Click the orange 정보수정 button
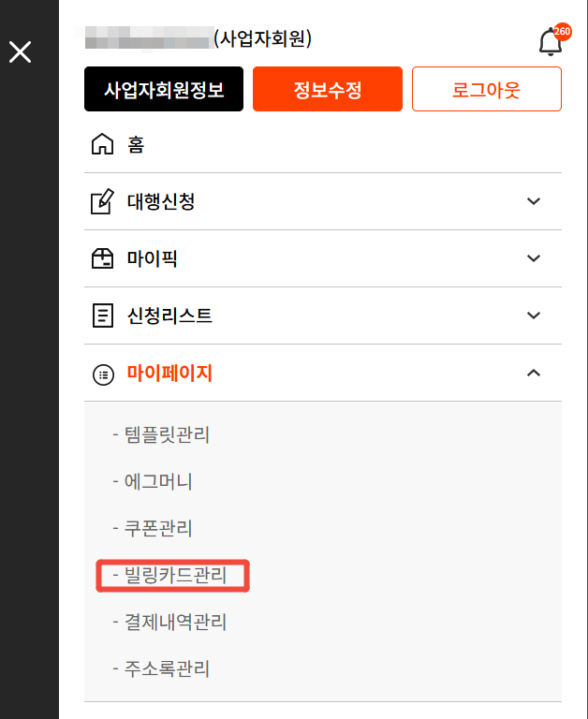This screenshot has width=588, height=719. (328, 89)
